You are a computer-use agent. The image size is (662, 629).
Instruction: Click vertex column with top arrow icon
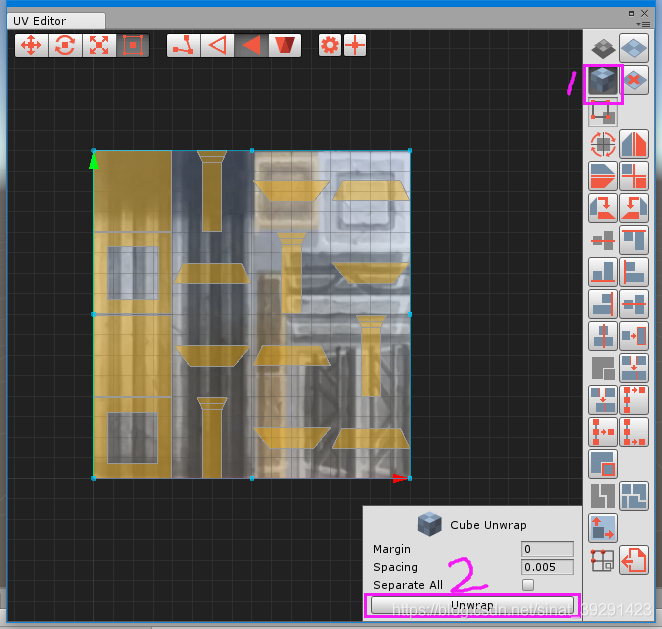[634, 400]
